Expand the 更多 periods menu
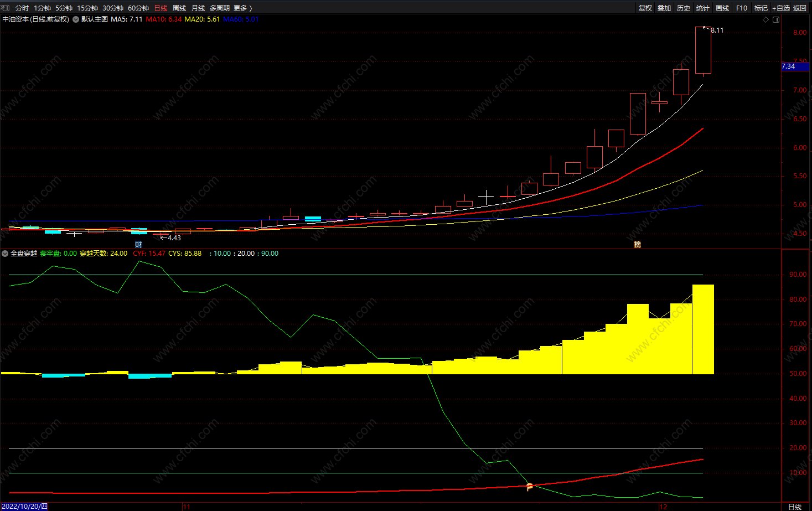 coord(243,8)
